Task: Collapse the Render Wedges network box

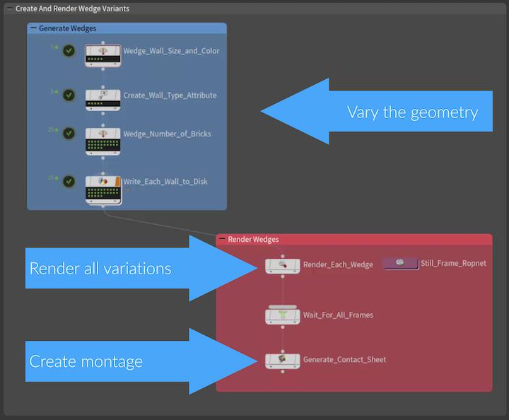Action: click(221, 240)
